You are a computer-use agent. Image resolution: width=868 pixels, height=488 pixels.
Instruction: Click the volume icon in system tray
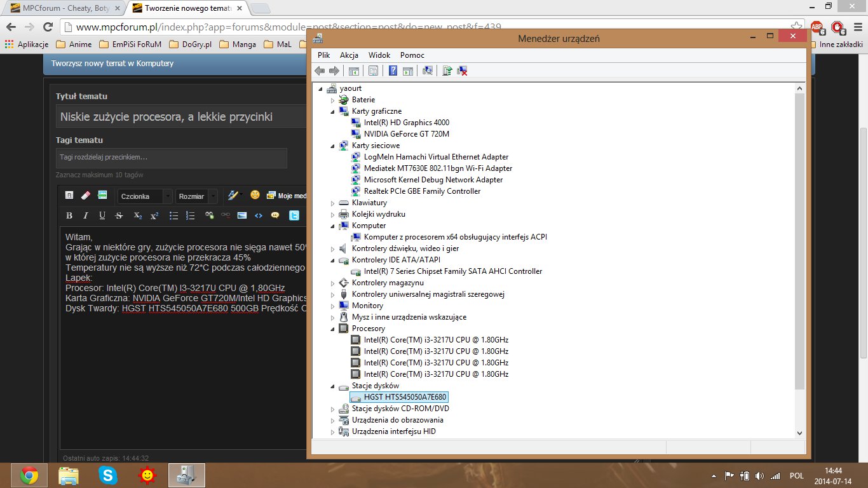coord(760,475)
